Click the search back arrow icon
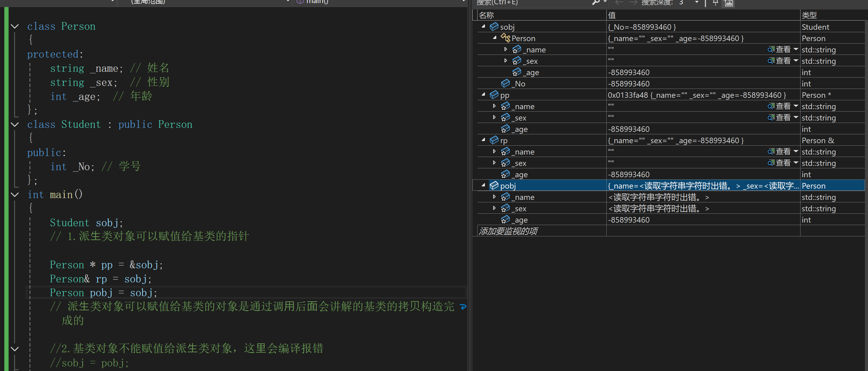868x371 pixels. (619, 3)
